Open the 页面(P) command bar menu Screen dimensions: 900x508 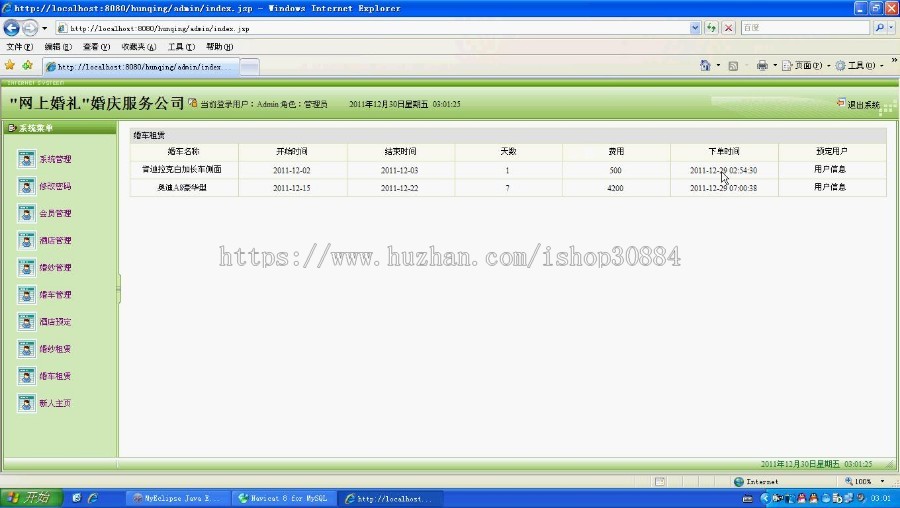(806, 65)
